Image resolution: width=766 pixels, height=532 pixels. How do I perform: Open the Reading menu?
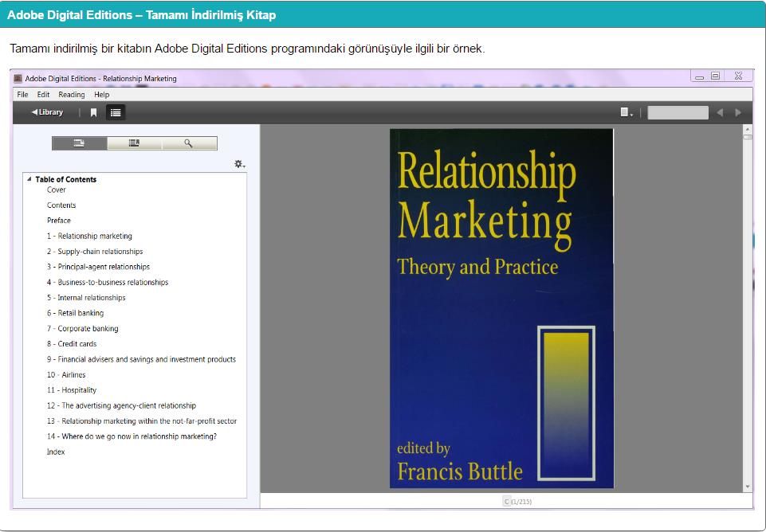pos(71,95)
